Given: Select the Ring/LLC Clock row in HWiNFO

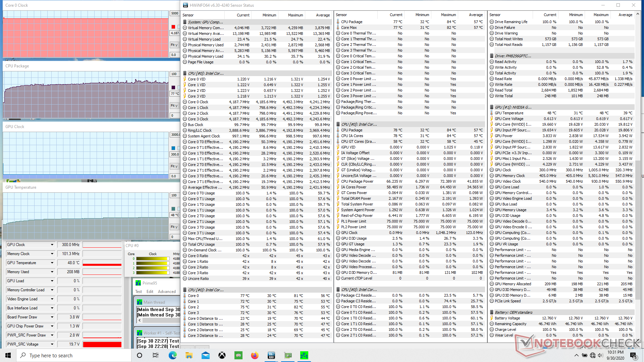Looking at the screenshot, I should [257, 130].
